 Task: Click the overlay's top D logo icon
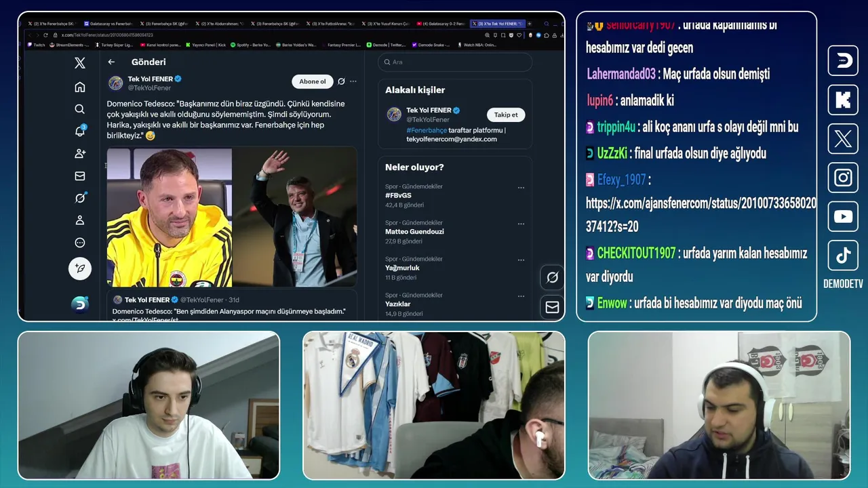click(x=843, y=60)
